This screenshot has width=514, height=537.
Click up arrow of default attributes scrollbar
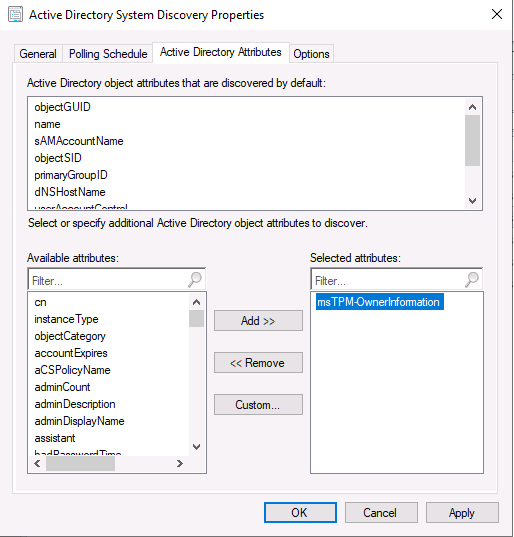(473, 107)
